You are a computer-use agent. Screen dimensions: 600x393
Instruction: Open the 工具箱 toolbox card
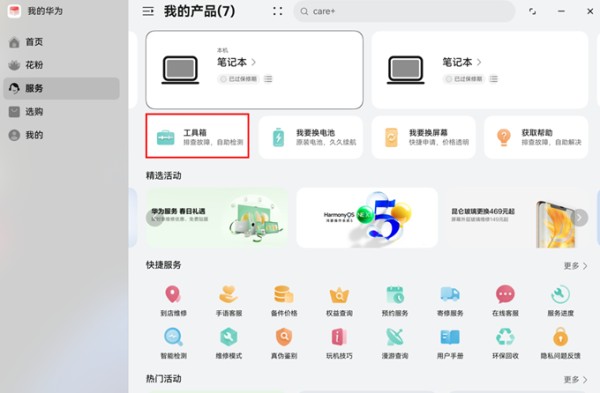click(197, 136)
